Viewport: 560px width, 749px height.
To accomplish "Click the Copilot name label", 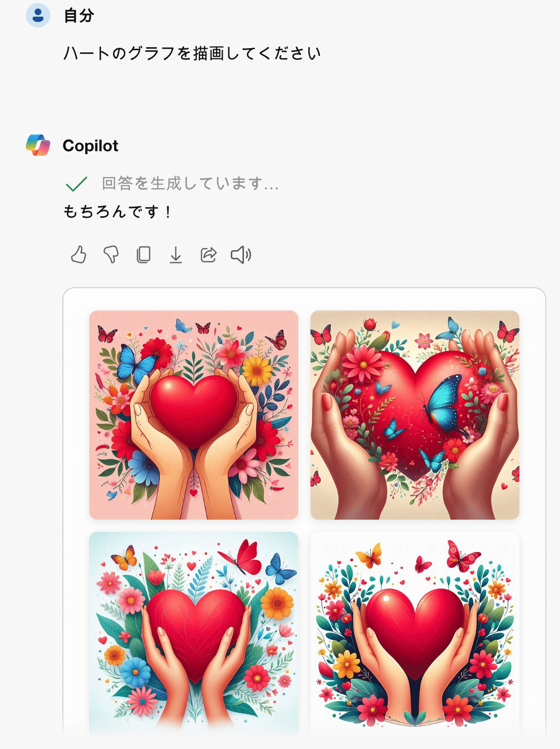I will 90,146.
